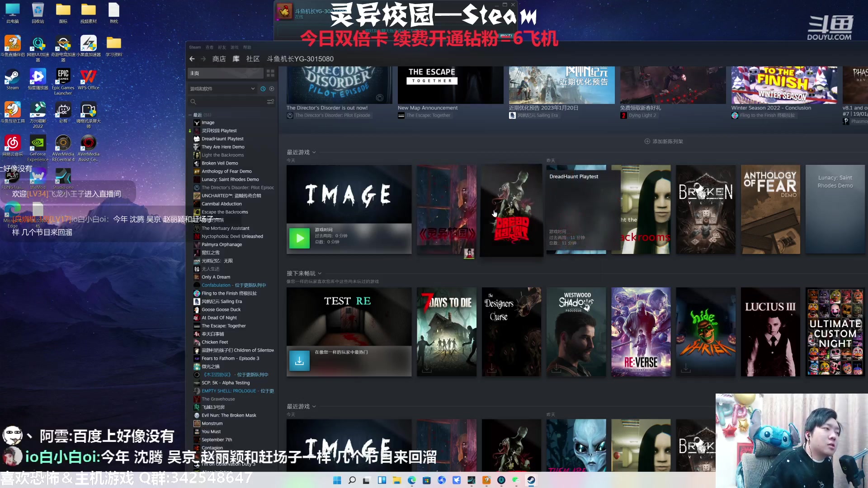
Task: Open Epic Games Launcher desktop icon
Action: coord(63,82)
